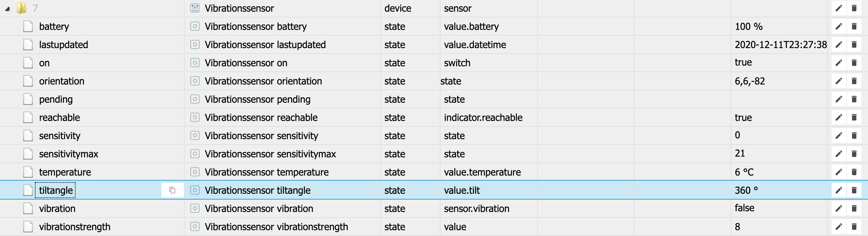Delete the Vibrationssensor device via trash icon
This screenshot has height=236, width=868.
coord(854,8)
